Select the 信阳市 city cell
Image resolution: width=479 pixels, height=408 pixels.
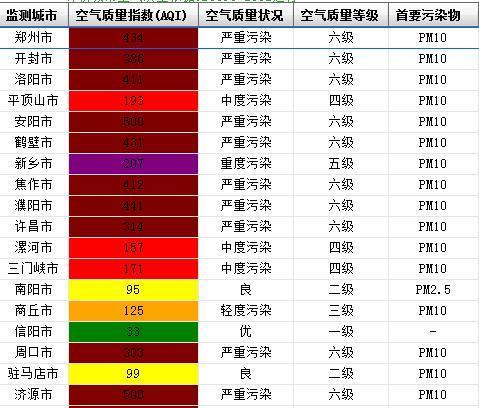coord(33,332)
